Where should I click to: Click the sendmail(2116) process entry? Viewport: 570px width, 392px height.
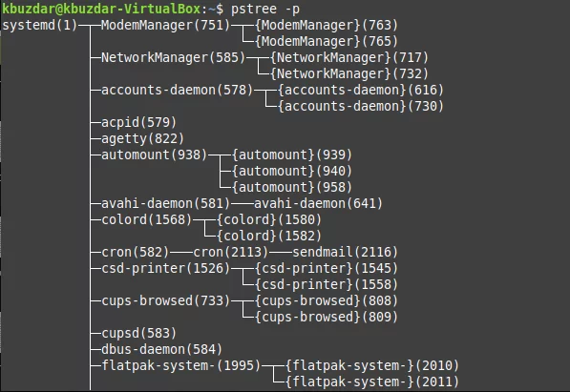345,253
